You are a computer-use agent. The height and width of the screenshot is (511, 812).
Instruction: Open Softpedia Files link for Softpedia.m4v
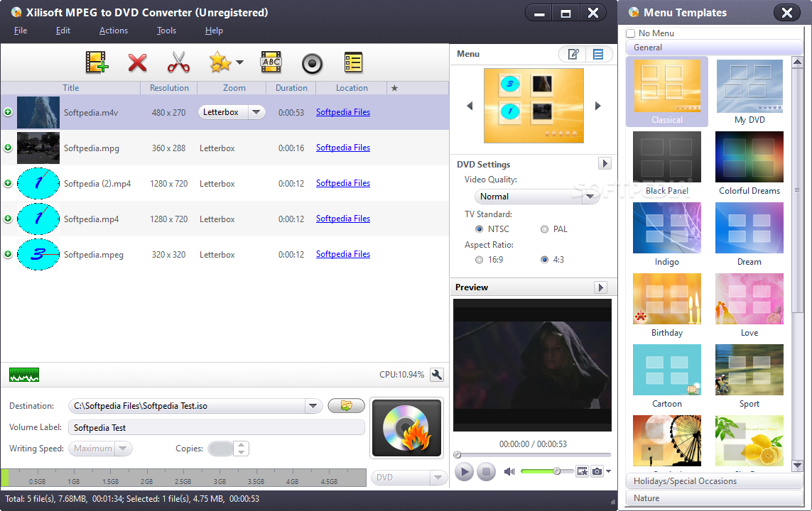click(343, 112)
